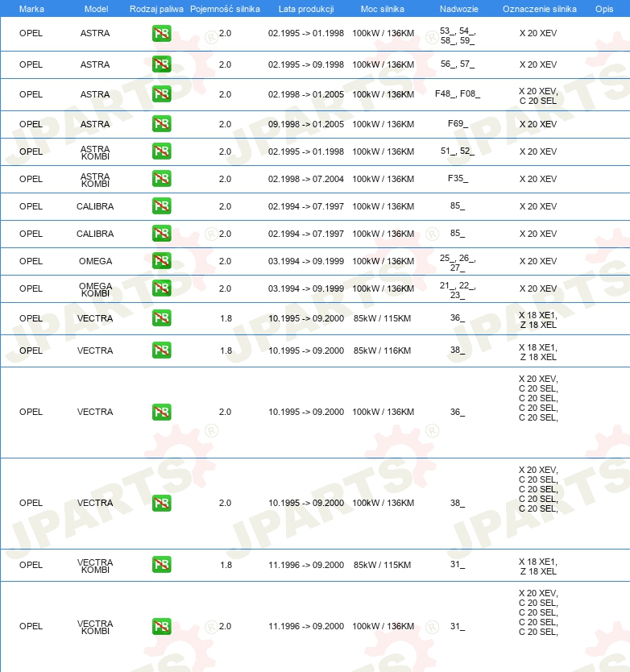Click production dates '02.1998 -> 07.2004'

click(306, 179)
